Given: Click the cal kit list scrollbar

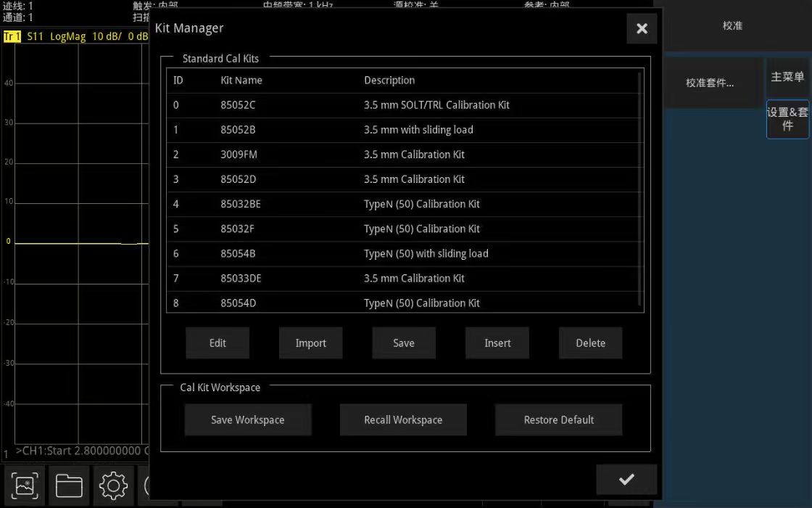Looking at the screenshot, I should click(x=640, y=189).
